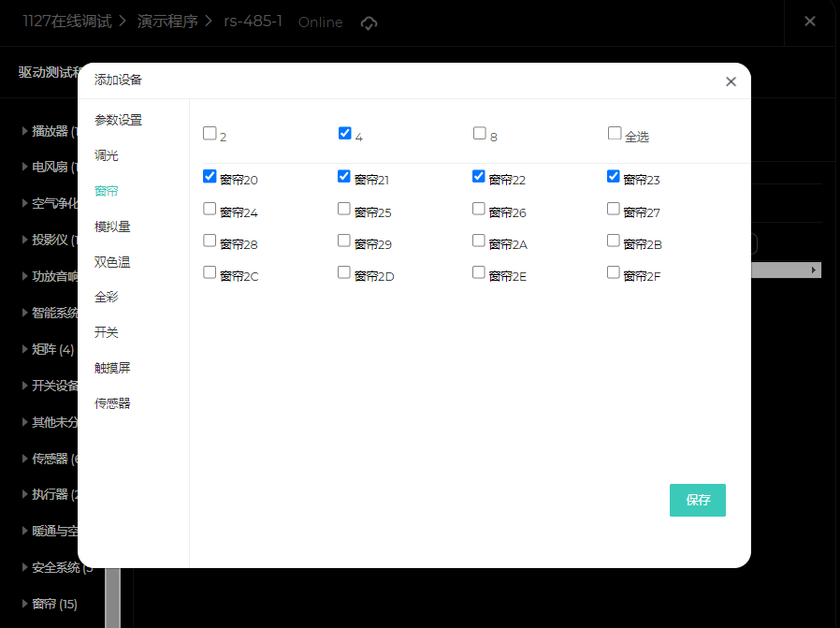Open the 参数设置 tab
Image resolution: width=840 pixels, height=628 pixels.
point(119,120)
